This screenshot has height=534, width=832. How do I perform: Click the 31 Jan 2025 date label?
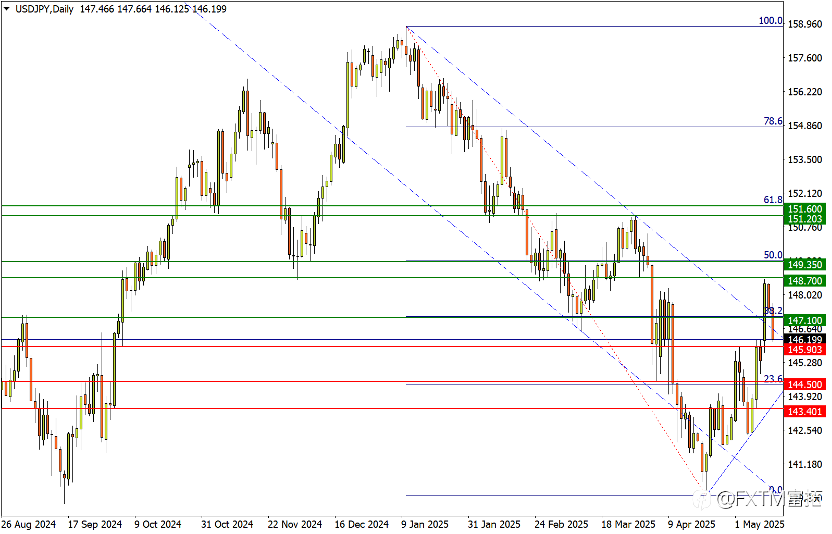[x=494, y=524]
